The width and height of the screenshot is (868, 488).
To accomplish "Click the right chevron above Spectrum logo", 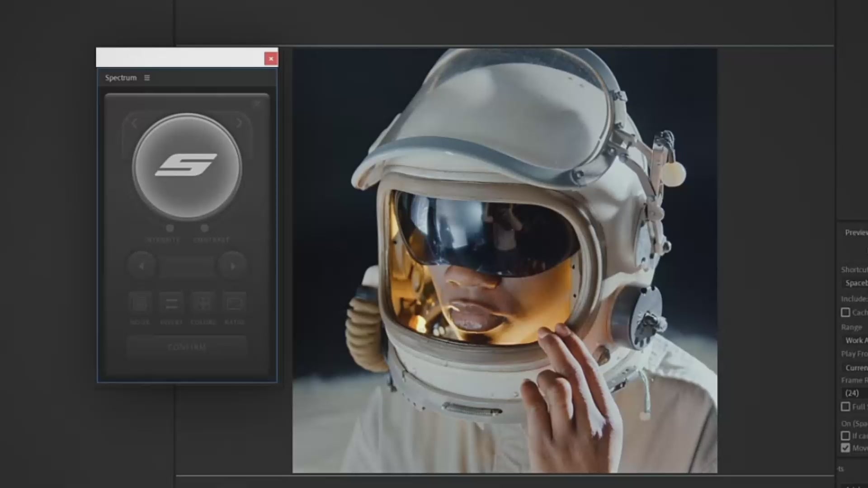I will (239, 123).
